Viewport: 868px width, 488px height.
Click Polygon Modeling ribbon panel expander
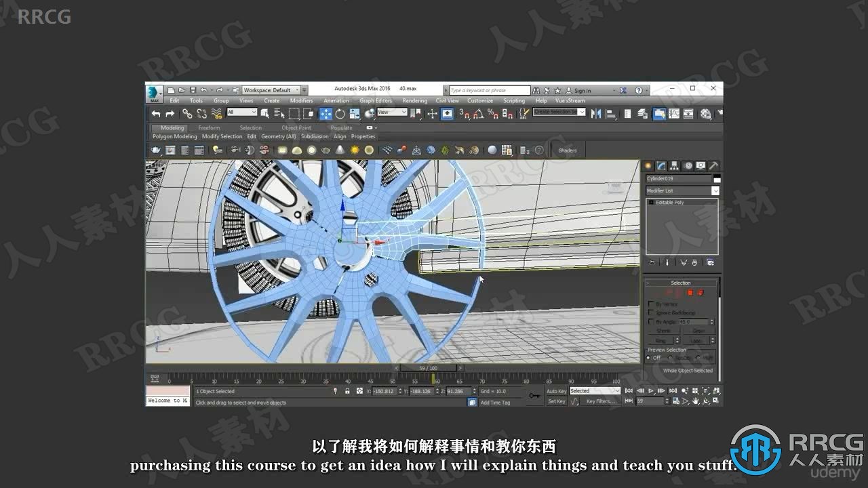click(174, 136)
